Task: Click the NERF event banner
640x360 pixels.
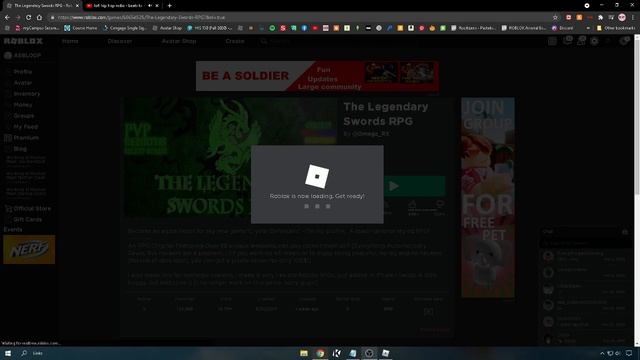Action: coord(29,249)
